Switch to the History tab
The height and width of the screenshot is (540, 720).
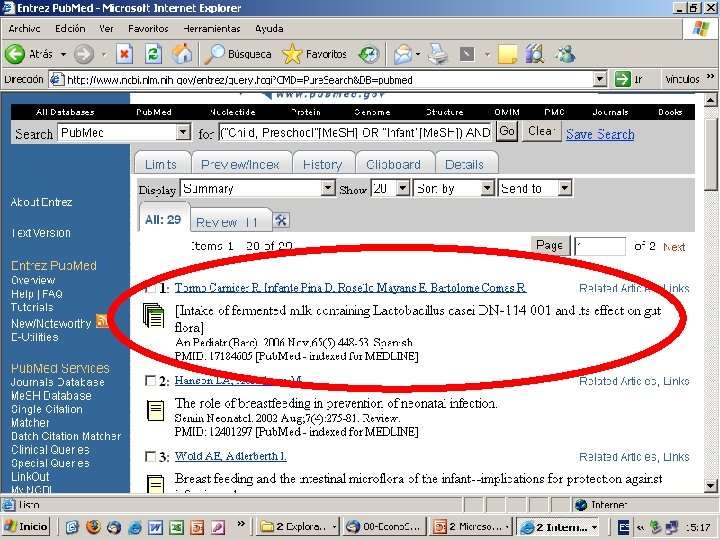322,164
